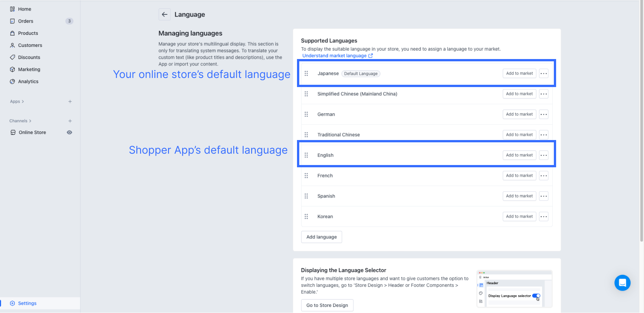Open more options for Japanese
644x313 pixels.
544,73
